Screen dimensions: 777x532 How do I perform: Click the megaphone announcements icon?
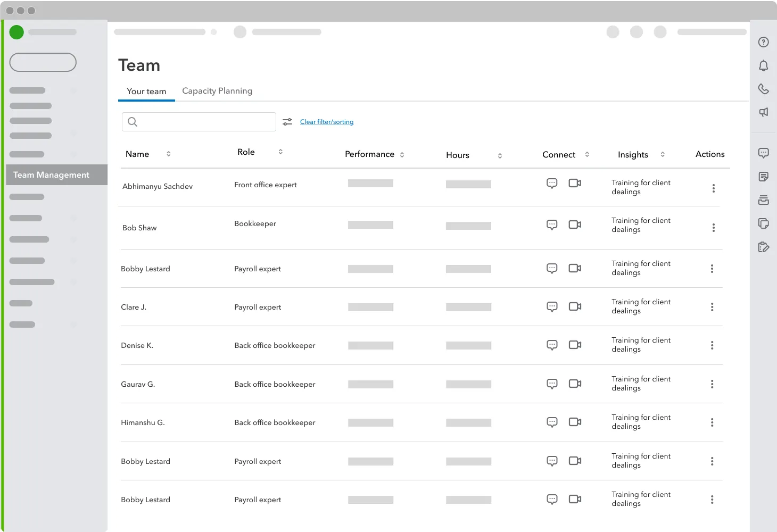(x=763, y=112)
